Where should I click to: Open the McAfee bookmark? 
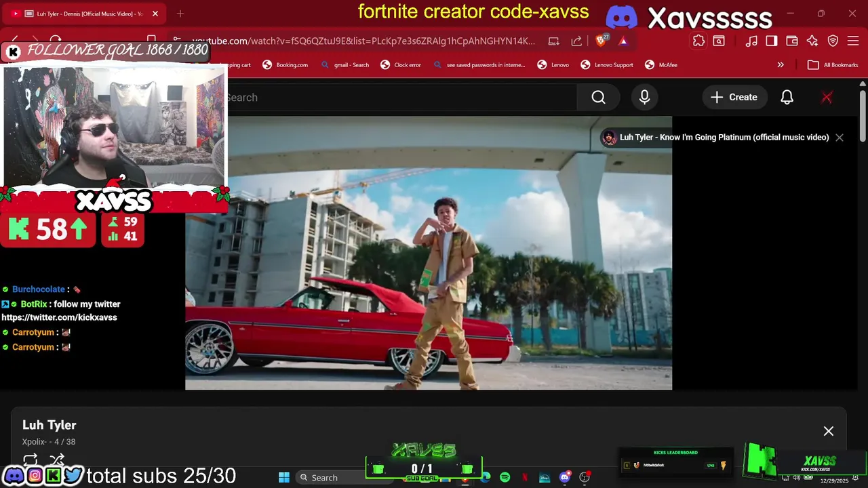661,65
